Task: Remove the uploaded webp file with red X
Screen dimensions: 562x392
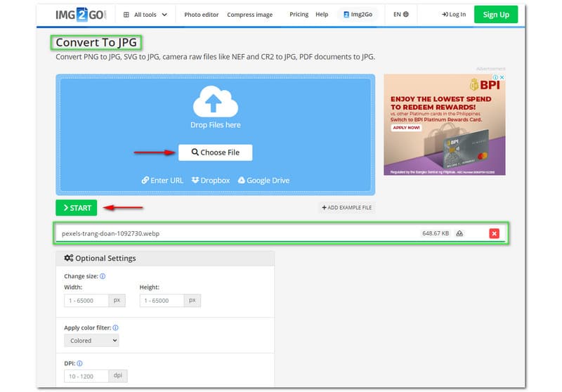Action: [494, 233]
